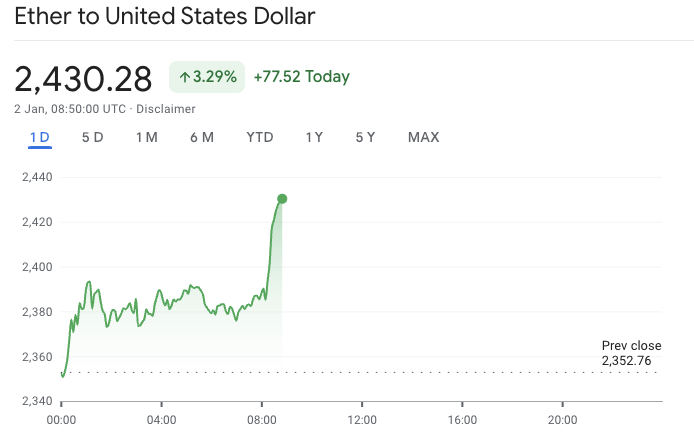Click the 04:00 time axis label
Image resolution: width=694 pixels, height=434 pixels.
(x=161, y=420)
